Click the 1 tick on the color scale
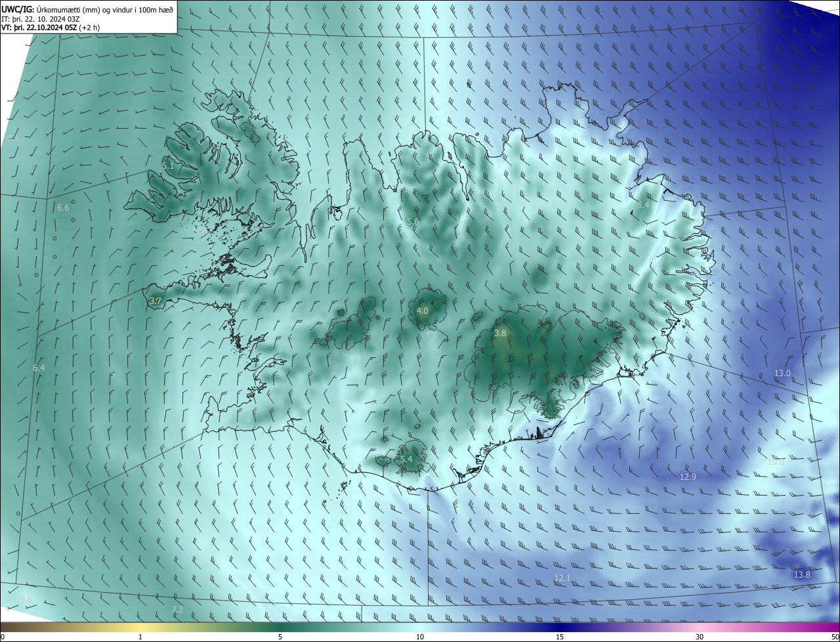Screen dimensions: 840x642 [140, 637]
